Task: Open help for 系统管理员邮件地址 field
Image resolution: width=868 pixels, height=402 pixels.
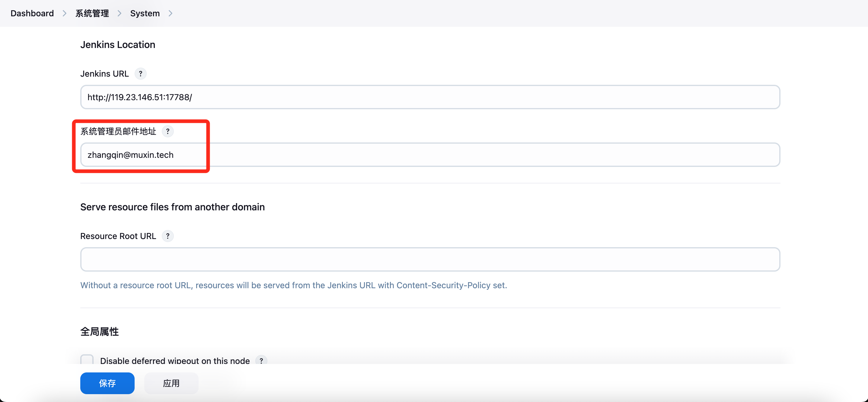Action: (x=168, y=131)
